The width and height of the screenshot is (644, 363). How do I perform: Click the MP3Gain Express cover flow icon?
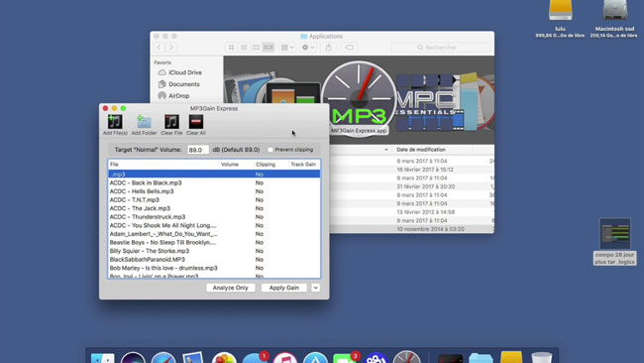[359, 98]
